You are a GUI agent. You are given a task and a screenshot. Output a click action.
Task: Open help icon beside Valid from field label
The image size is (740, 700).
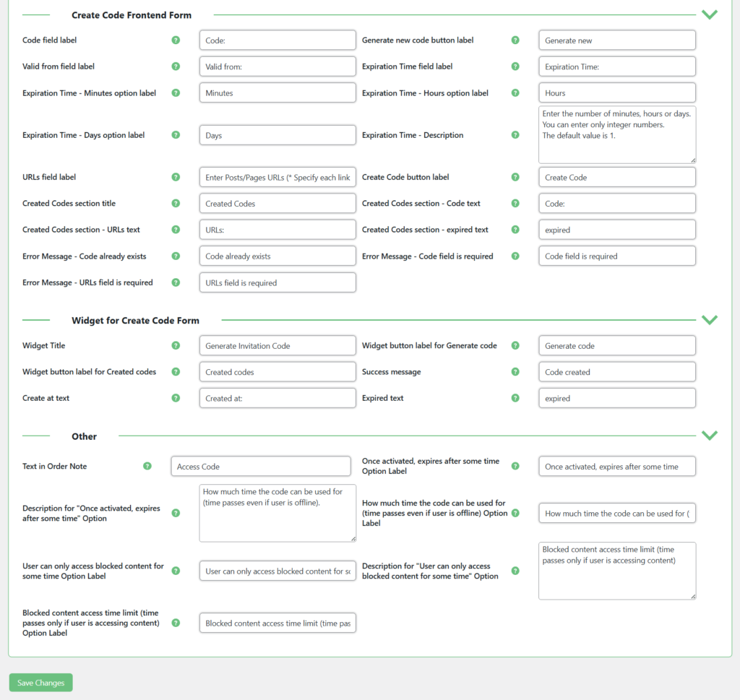point(176,66)
